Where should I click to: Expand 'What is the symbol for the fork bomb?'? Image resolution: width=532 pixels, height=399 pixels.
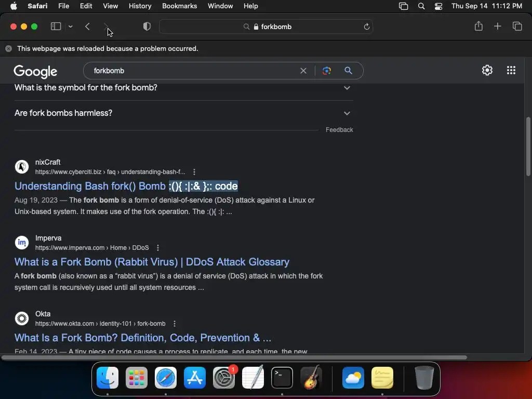click(x=183, y=87)
